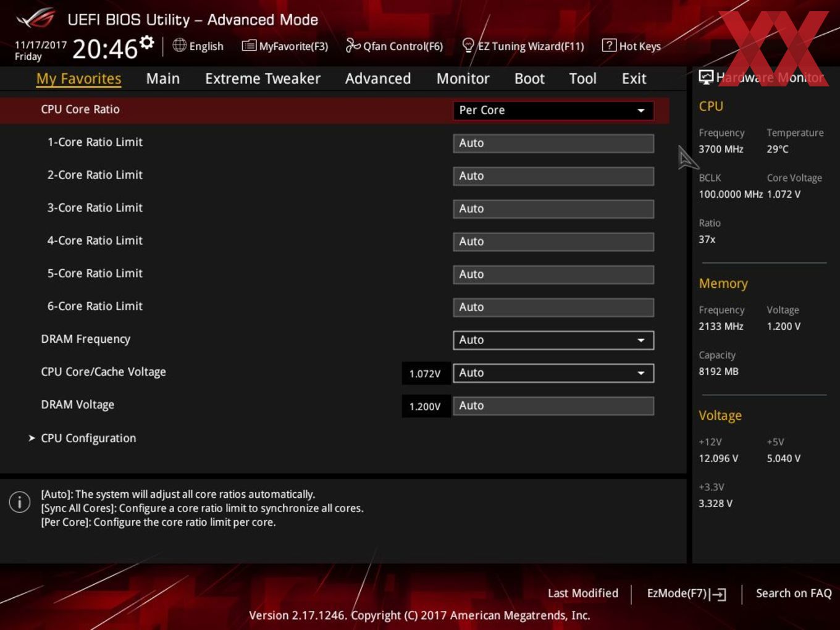Click the Memory section heading
840x630 pixels.
point(723,283)
